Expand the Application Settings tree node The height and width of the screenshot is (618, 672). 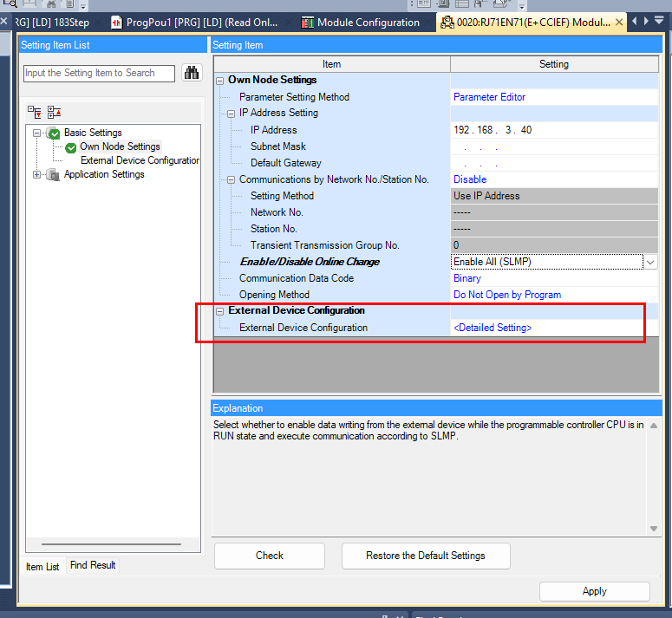(37, 175)
